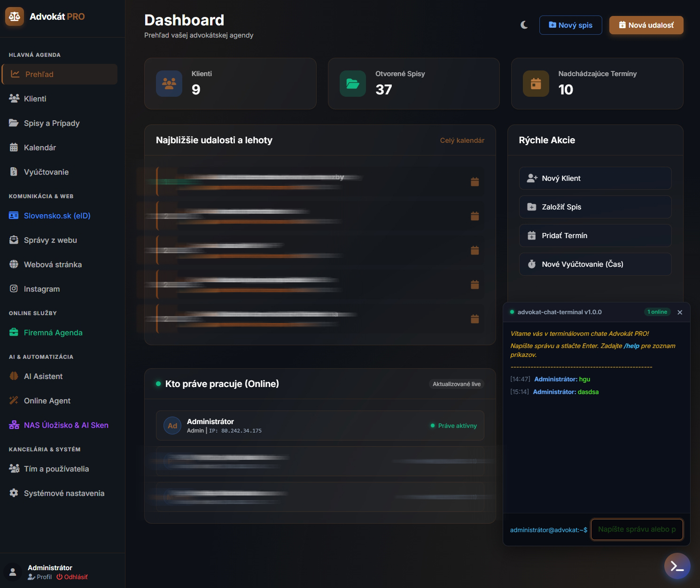Toggle dark mode with the moon icon
Screen dimensions: 700x588
point(524,25)
